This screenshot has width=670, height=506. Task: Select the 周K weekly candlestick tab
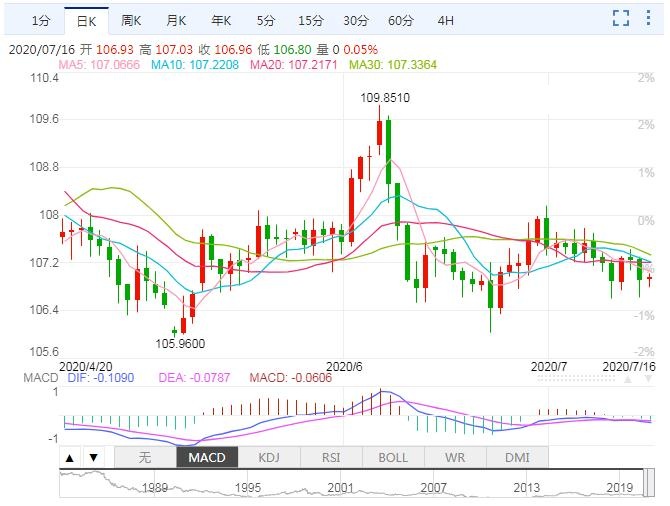(130, 20)
